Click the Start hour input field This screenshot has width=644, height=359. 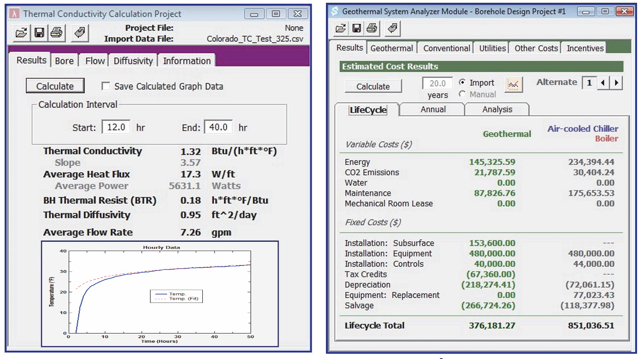click(x=116, y=127)
